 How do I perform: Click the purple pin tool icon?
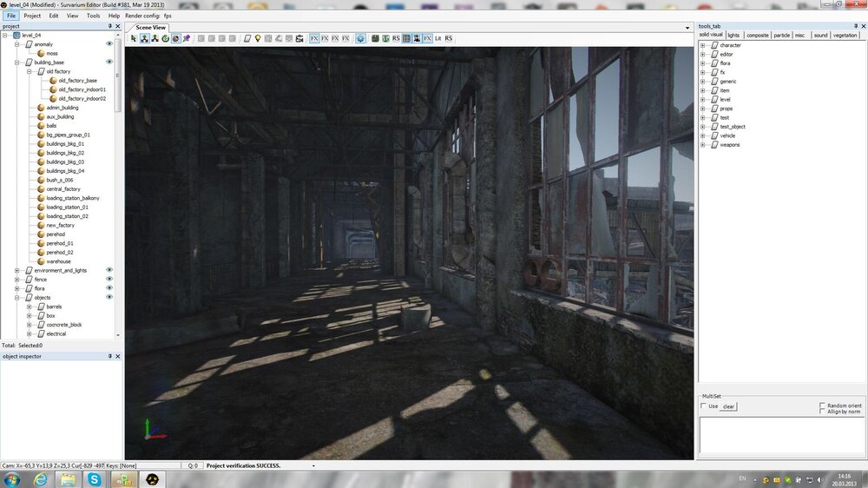[186, 38]
